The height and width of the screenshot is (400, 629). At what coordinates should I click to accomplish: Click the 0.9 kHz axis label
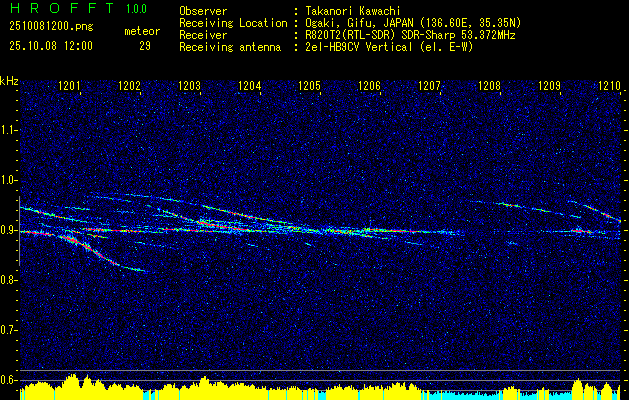pos(8,230)
